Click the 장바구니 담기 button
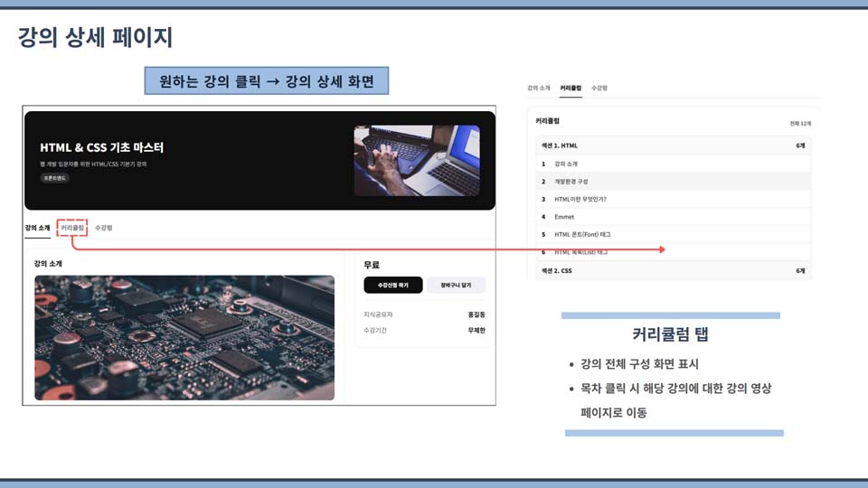 [456, 286]
